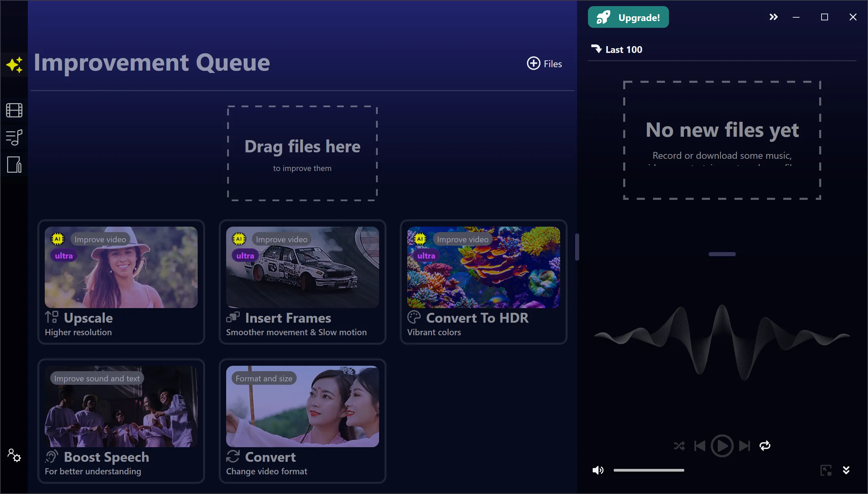This screenshot has height=494, width=868.
Task: Collapse the right panel with double arrows
Action: tap(773, 17)
